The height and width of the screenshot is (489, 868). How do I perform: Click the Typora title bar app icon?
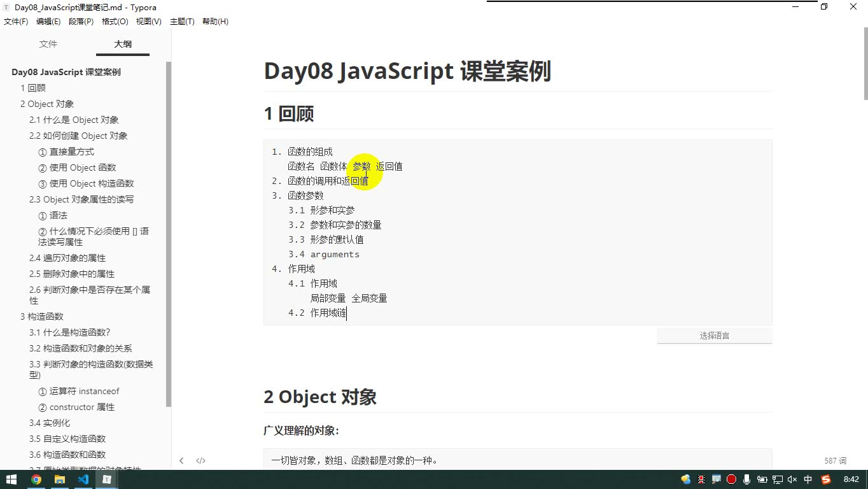(6, 7)
